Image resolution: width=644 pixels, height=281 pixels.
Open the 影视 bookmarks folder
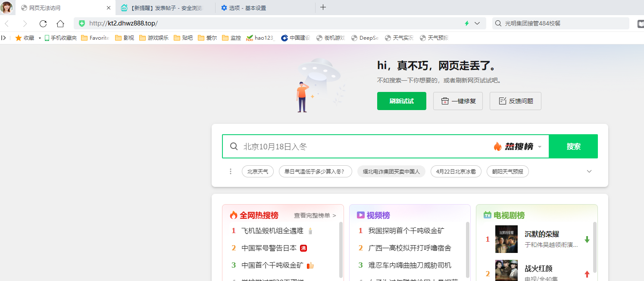125,38
